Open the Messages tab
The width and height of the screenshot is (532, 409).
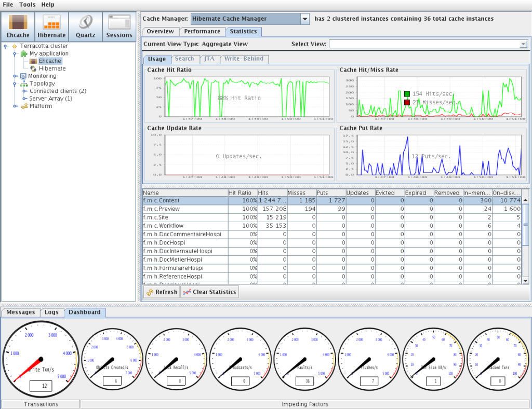pos(21,312)
